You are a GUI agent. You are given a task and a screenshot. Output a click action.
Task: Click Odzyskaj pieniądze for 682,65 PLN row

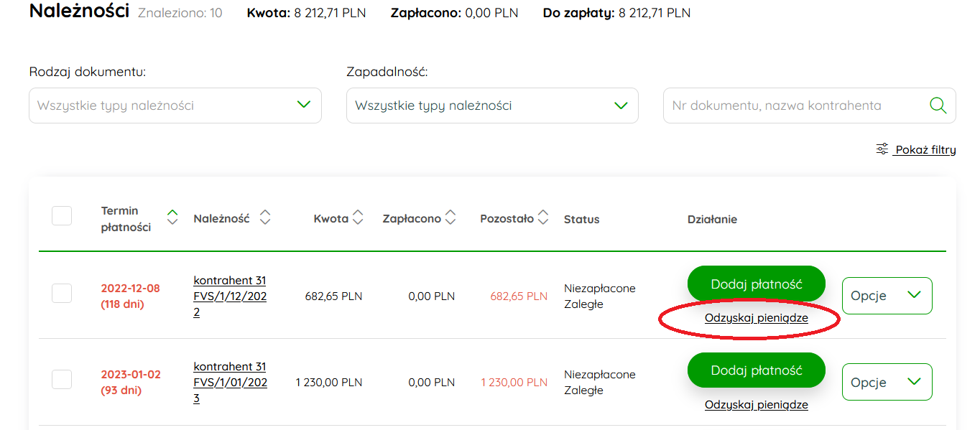[757, 319]
